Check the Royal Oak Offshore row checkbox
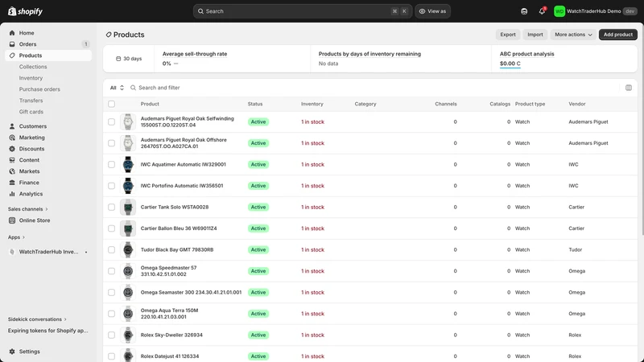Image resolution: width=644 pixels, height=362 pixels. (x=111, y=143)
